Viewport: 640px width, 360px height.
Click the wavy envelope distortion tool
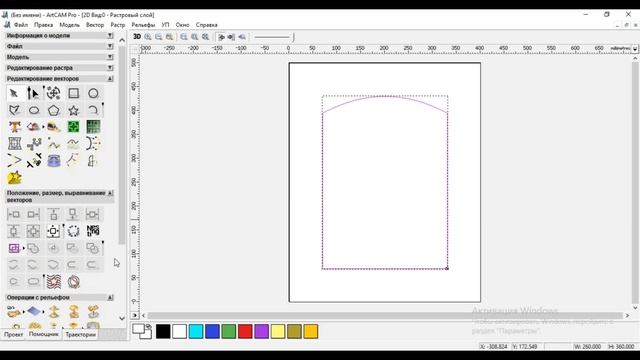(x=54, y=282)
